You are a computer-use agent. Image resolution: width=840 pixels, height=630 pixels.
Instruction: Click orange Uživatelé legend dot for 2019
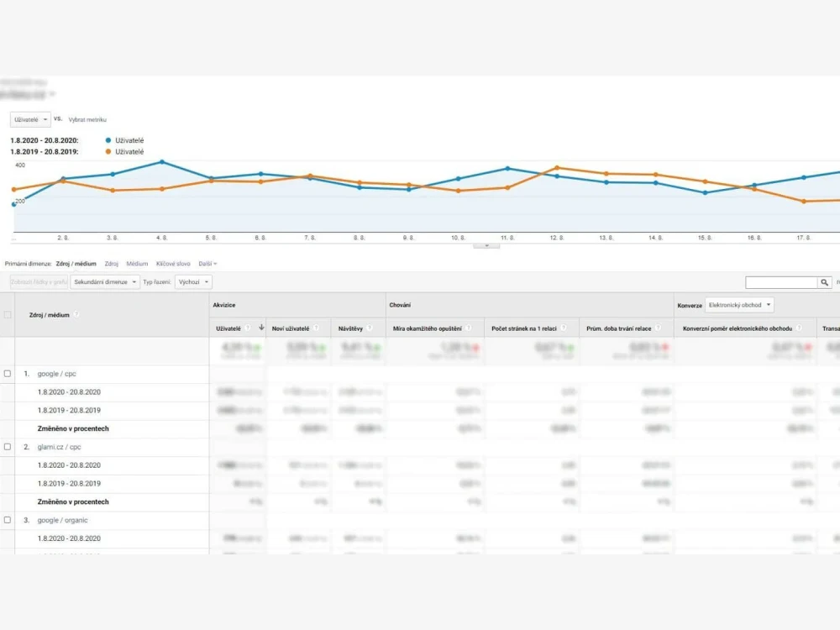coord(108,151)
